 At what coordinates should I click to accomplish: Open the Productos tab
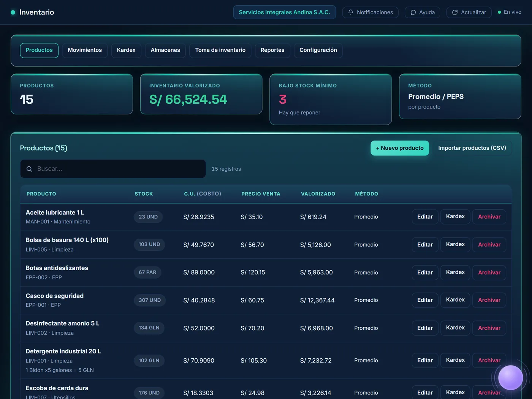coord(39,50)
